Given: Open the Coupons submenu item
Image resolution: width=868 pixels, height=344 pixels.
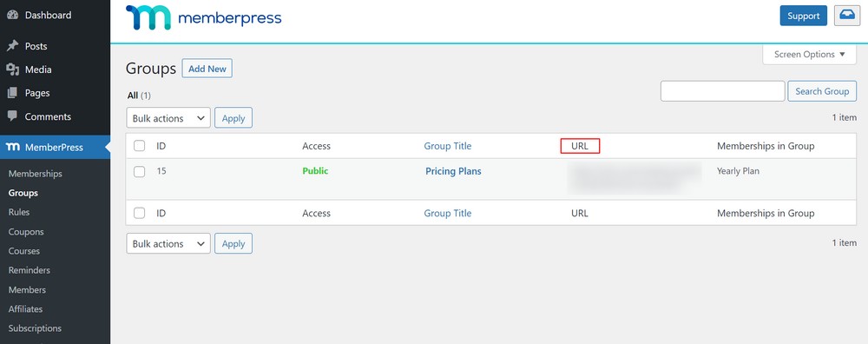Looking at the screenshot, I should click(x=26, y=232).
